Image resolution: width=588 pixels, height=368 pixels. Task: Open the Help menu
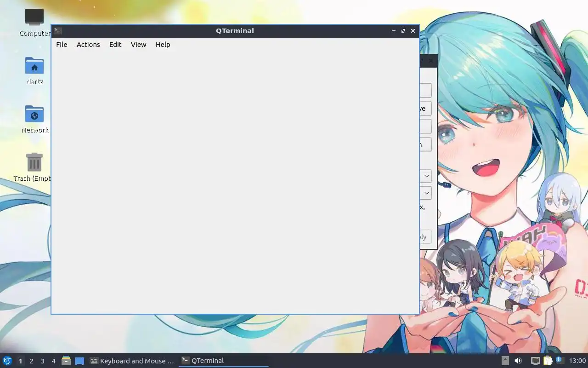point(163,45)
